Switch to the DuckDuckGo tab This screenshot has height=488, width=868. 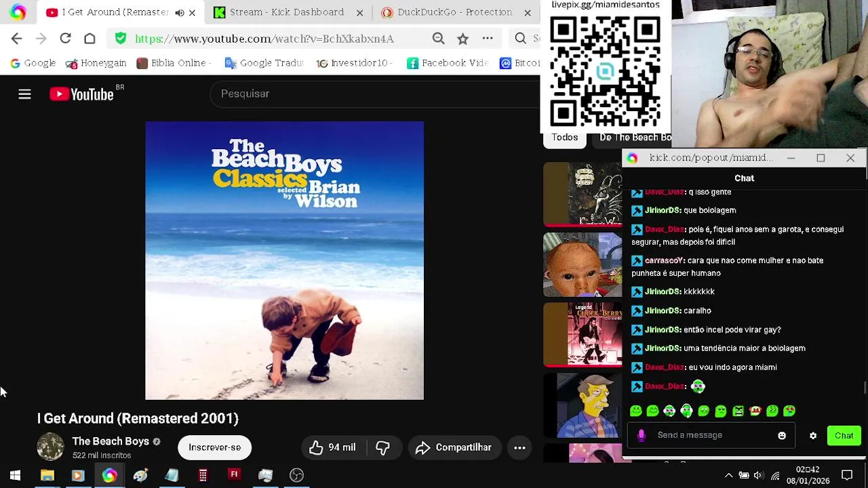[454, 12]
